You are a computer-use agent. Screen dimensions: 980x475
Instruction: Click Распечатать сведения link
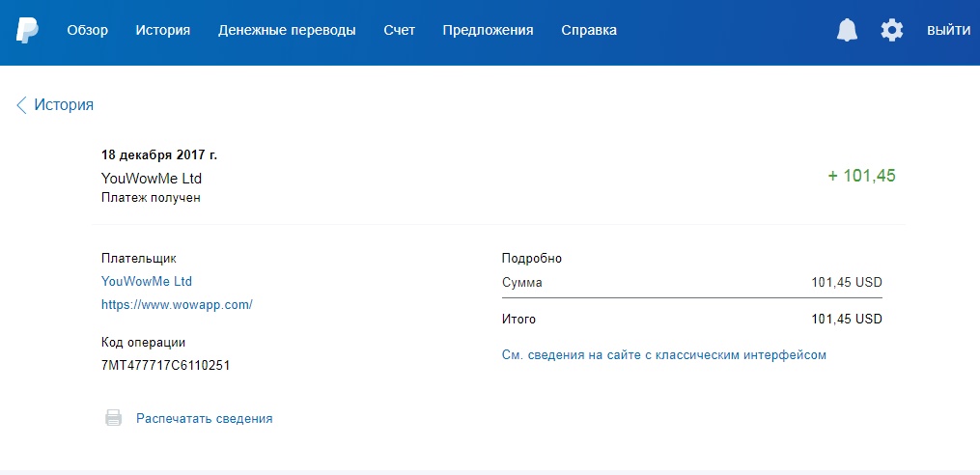pos(205,419)
